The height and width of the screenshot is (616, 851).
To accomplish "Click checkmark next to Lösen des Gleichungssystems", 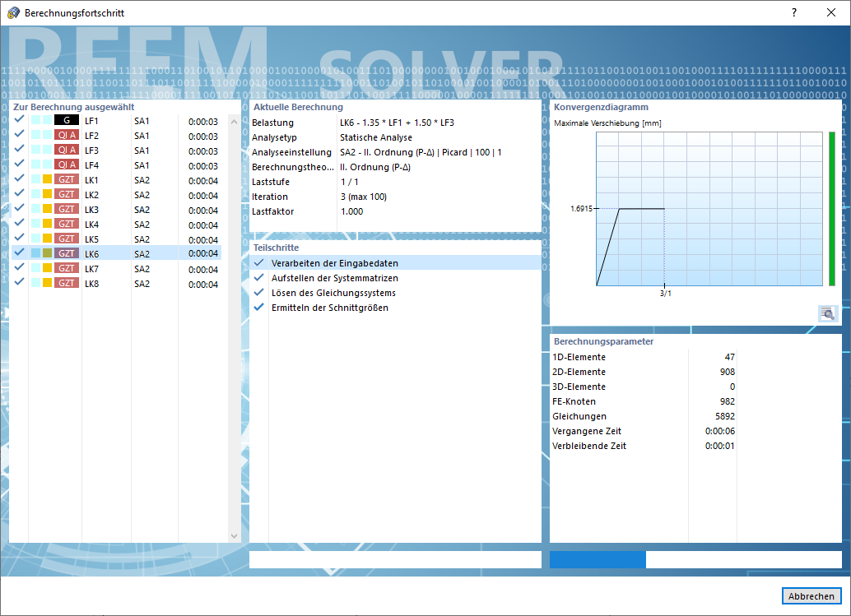I will 259,292.
